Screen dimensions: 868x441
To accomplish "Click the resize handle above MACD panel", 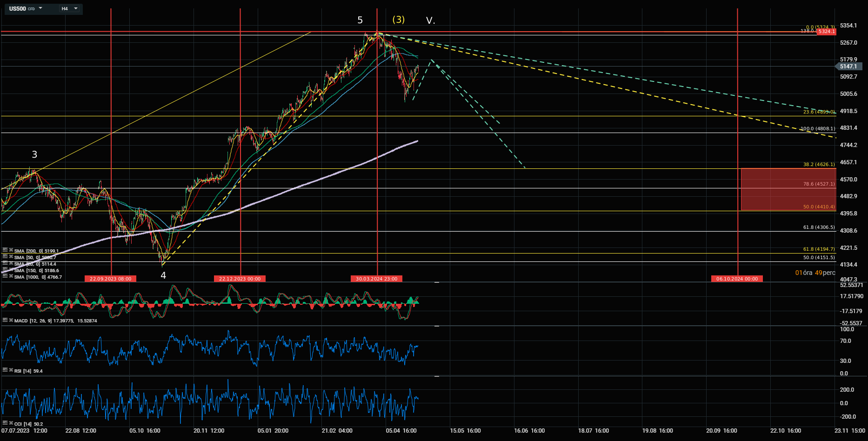I will [x=437, y=282].
